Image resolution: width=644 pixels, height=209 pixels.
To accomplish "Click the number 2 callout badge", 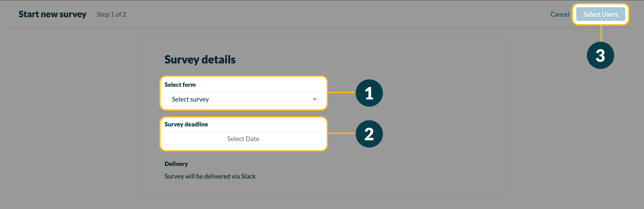I will [369, 134].
